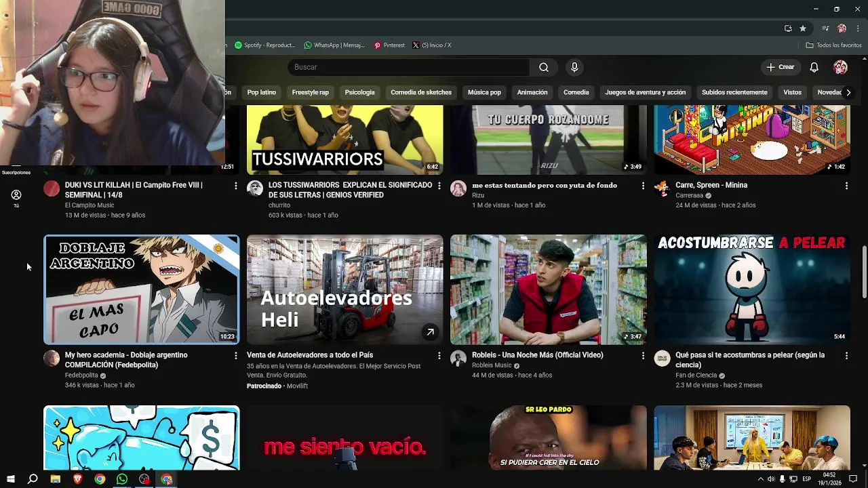Bookmark this page with the star icon
The height and width of the screenshot is (488, 868).
(803, 28)
